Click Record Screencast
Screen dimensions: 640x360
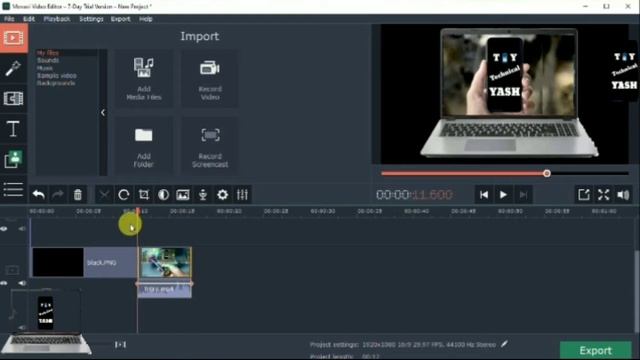click(210, 146)
